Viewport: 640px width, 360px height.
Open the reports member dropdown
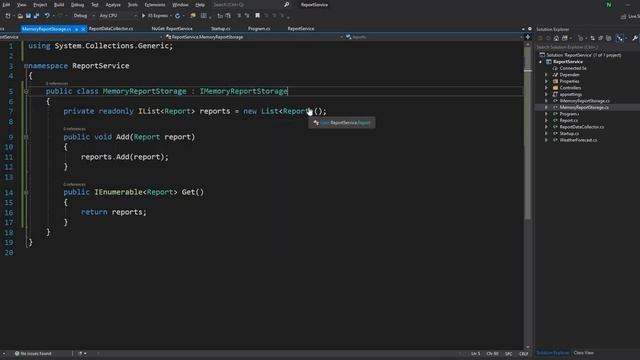point(433,37)
